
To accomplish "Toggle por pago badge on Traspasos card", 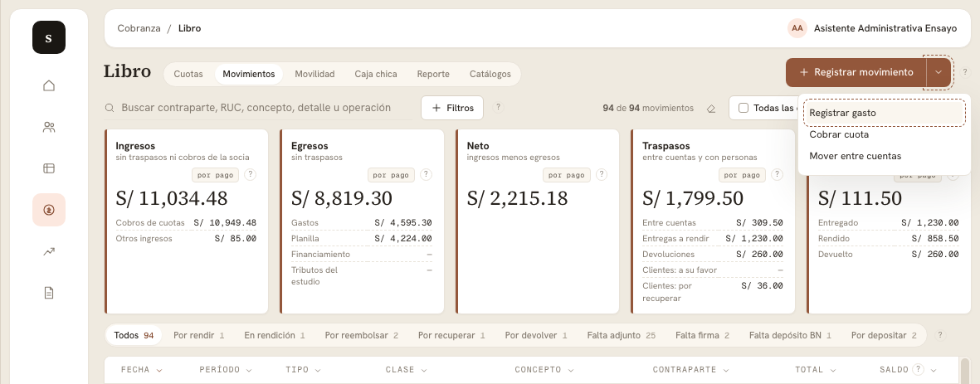I will coord(742,175).
